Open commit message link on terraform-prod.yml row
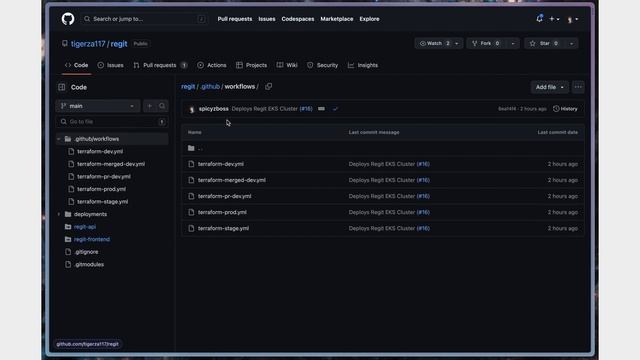640x360 pixels. point(382,212)
